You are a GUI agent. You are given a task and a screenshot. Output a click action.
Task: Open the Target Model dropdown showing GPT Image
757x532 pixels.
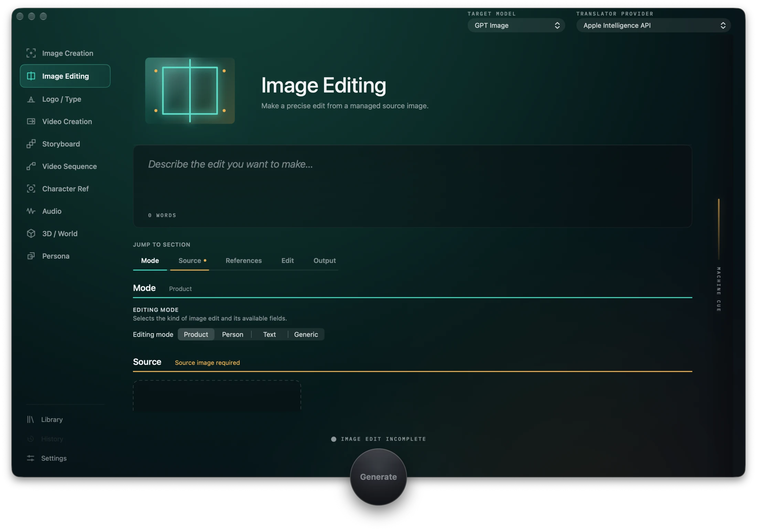point(516,25)
